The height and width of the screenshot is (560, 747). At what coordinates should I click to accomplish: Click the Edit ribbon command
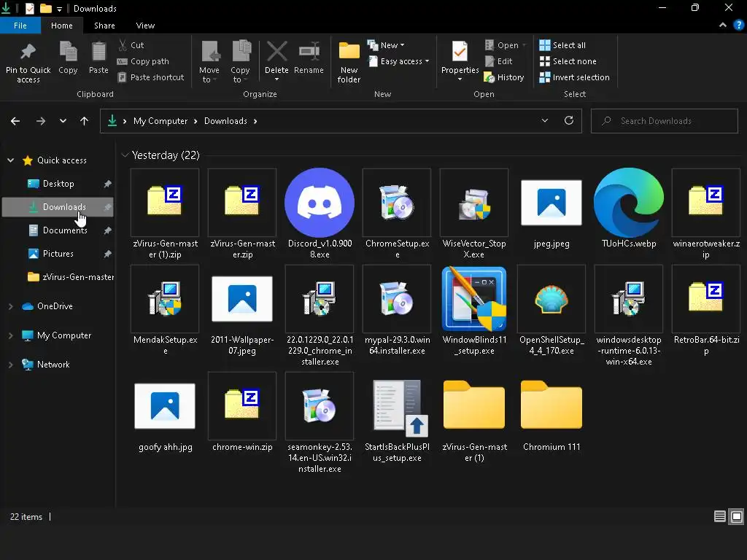[x=498, y=61]
